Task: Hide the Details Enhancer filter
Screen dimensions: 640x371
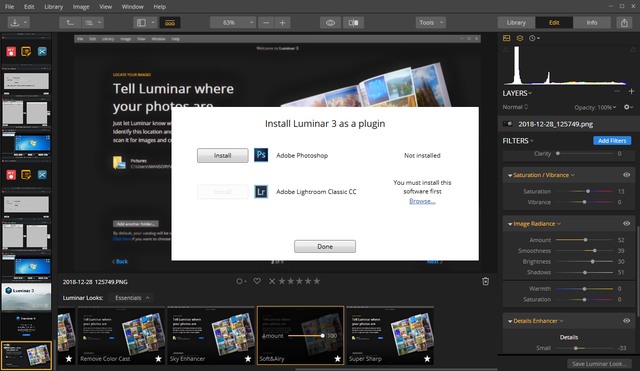Action: tap(627, 320)
